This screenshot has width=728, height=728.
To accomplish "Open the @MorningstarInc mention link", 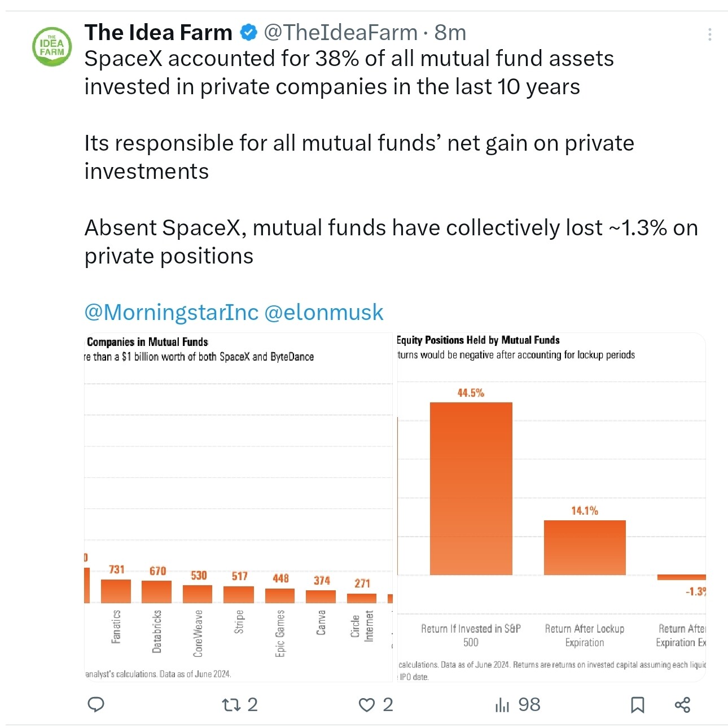I will [172, 312].
